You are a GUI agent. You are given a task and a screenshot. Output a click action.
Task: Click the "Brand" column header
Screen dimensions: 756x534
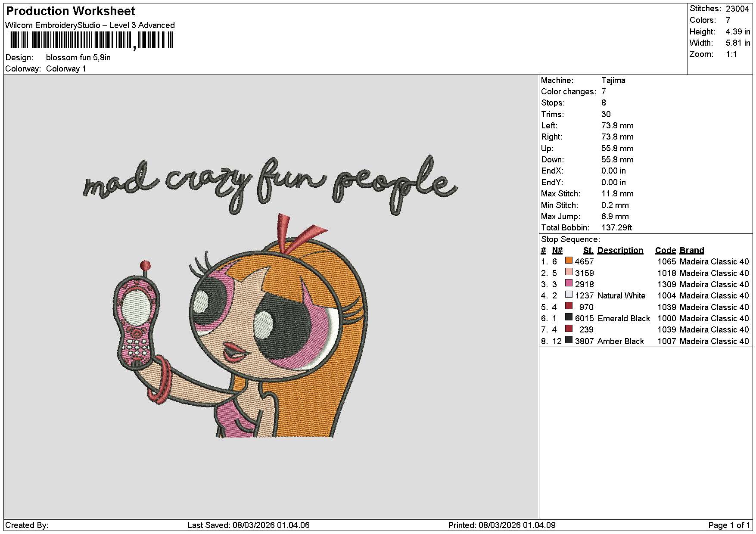[x=692, y=251]
